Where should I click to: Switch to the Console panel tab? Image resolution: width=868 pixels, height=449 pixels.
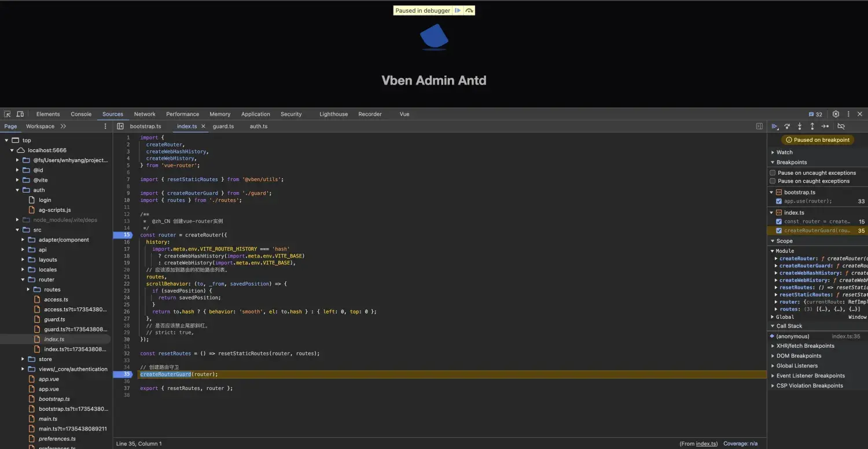pyautogui.click(x=81, y=114)
